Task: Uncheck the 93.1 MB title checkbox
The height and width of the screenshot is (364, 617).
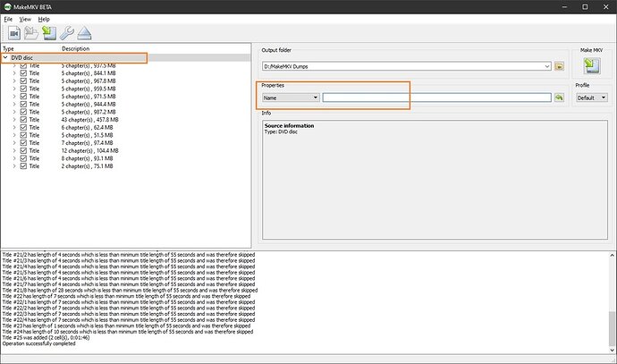Action: [23, 158]
